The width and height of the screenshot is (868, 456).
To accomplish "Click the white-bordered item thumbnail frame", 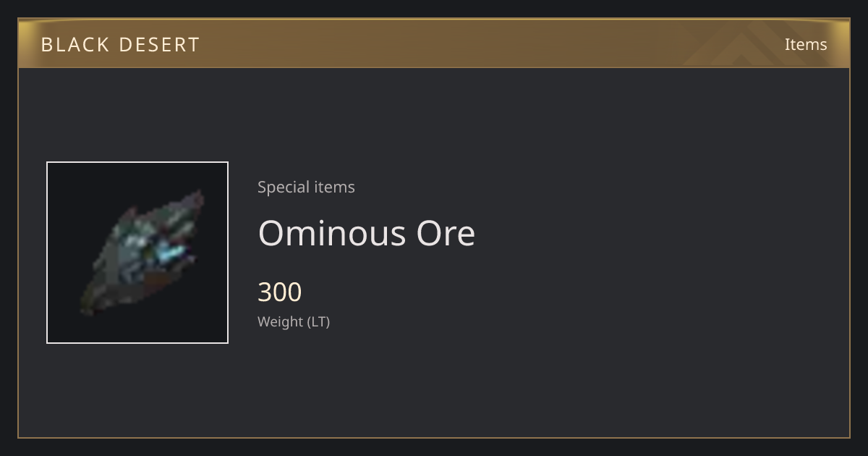I will coord(137,253).
